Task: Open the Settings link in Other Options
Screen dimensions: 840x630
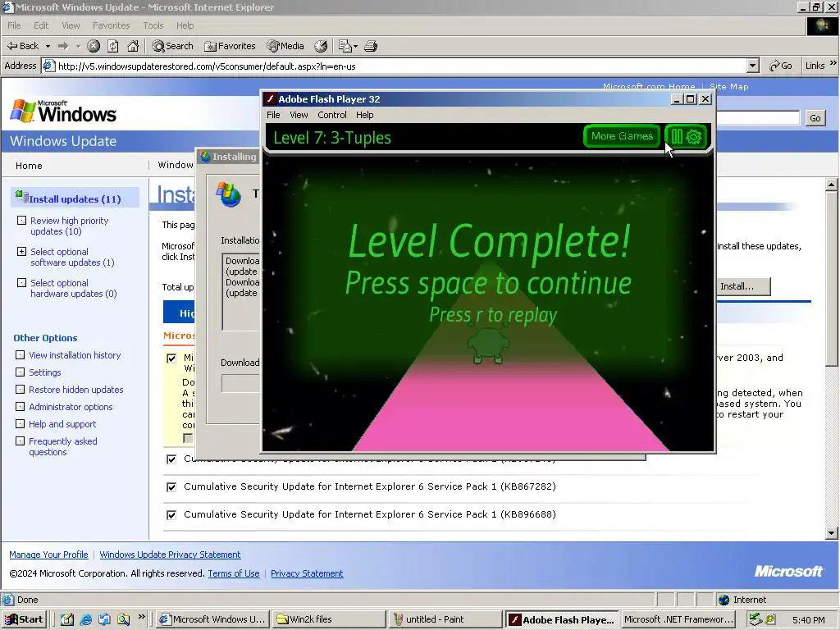Action: [x=45, y=372]
